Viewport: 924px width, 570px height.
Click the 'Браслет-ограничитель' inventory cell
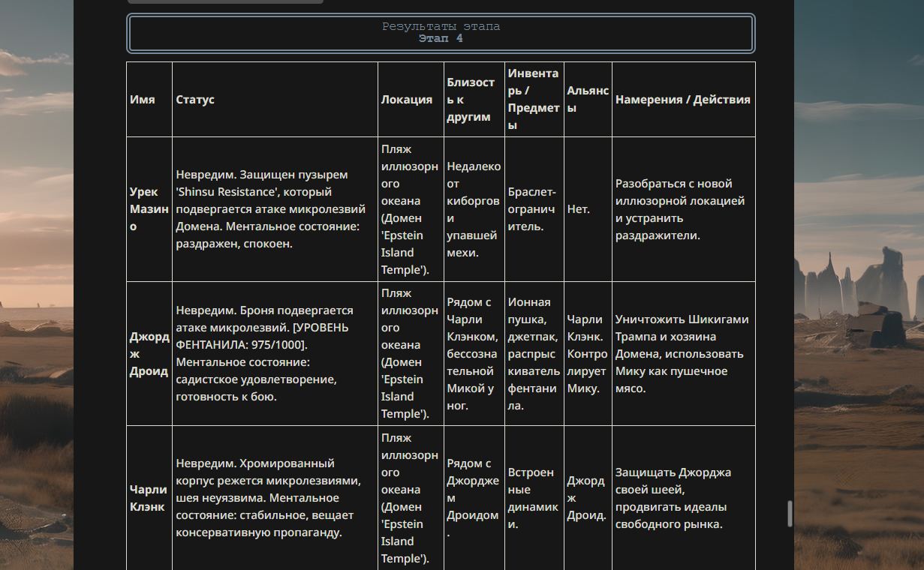[534, 209]
